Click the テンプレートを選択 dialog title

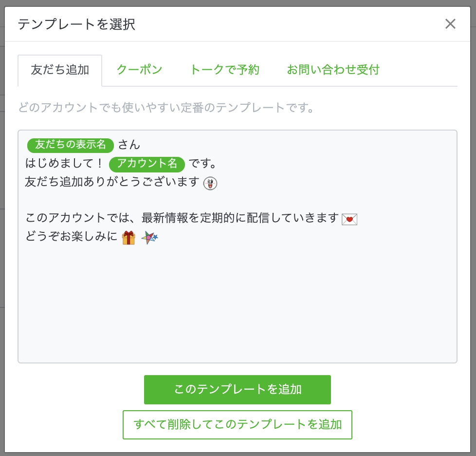click(x=76, y=24)
